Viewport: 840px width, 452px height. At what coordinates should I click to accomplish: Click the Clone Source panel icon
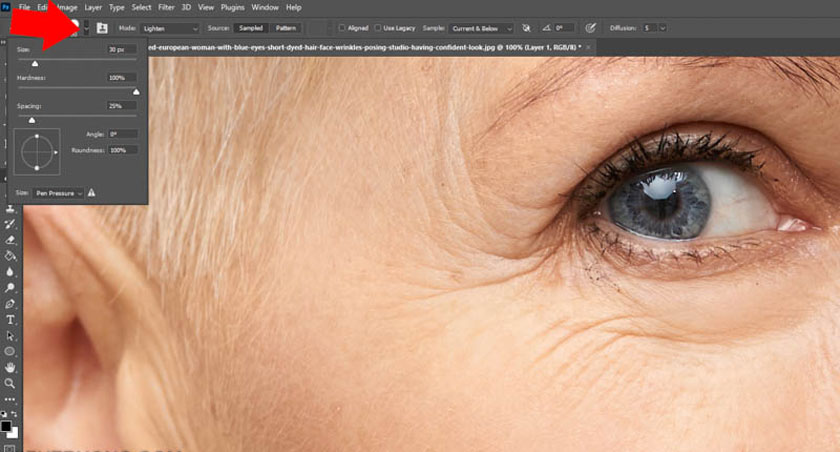pos(102,28)
